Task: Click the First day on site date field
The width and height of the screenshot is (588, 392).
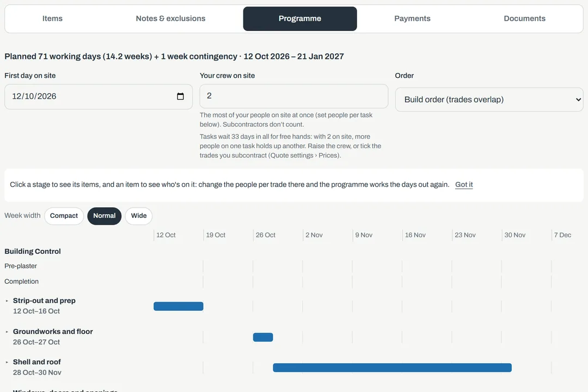Action: [99, 96]
